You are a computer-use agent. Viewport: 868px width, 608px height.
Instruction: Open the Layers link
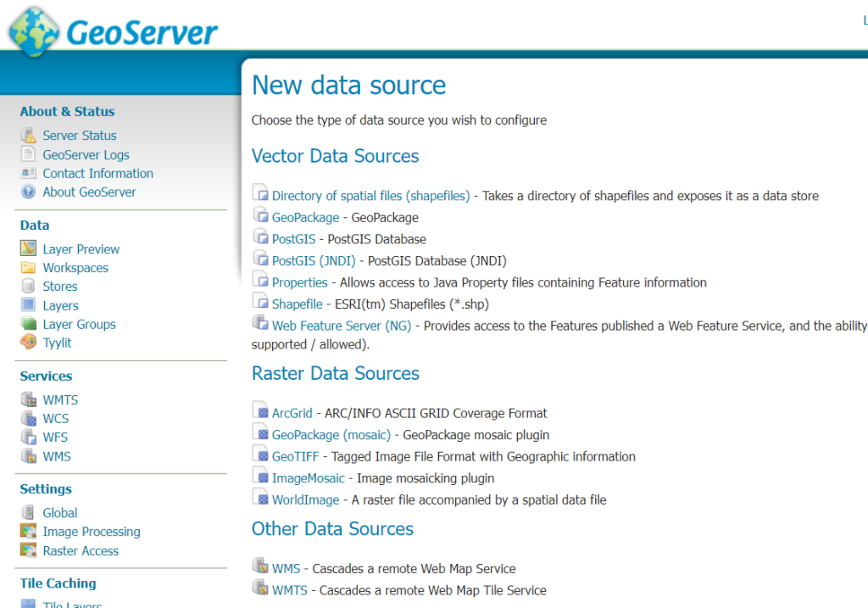60,305
